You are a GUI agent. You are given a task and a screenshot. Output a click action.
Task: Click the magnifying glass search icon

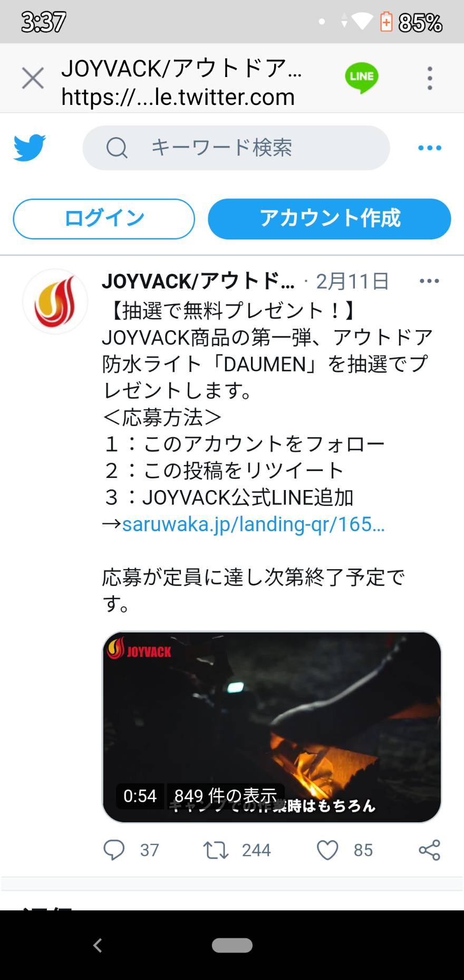[x=117, y=148]
